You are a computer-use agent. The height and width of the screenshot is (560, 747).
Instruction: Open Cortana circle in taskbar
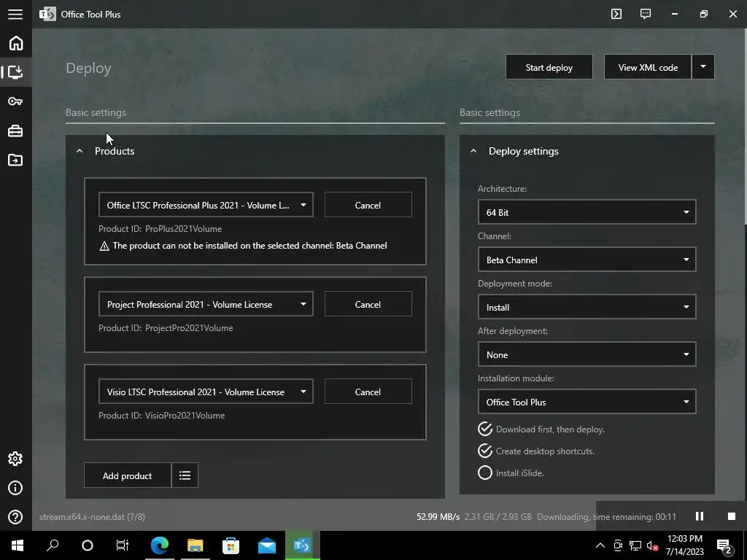tap(88, 545)
